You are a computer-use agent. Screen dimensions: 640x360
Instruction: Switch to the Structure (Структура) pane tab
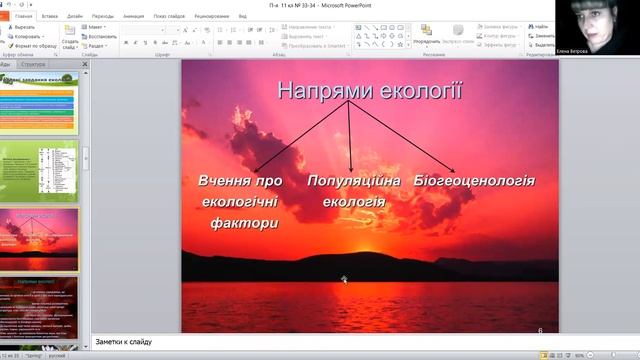[33, 64]
